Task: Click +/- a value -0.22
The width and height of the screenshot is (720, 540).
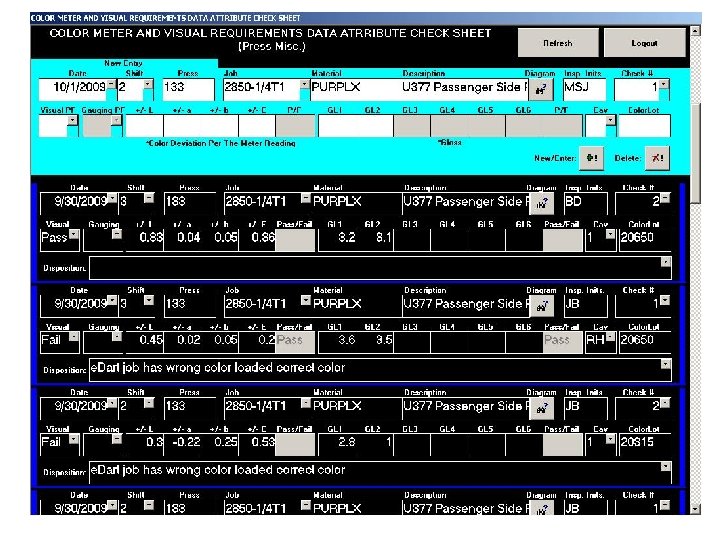Action: click(x=186, y=442)
